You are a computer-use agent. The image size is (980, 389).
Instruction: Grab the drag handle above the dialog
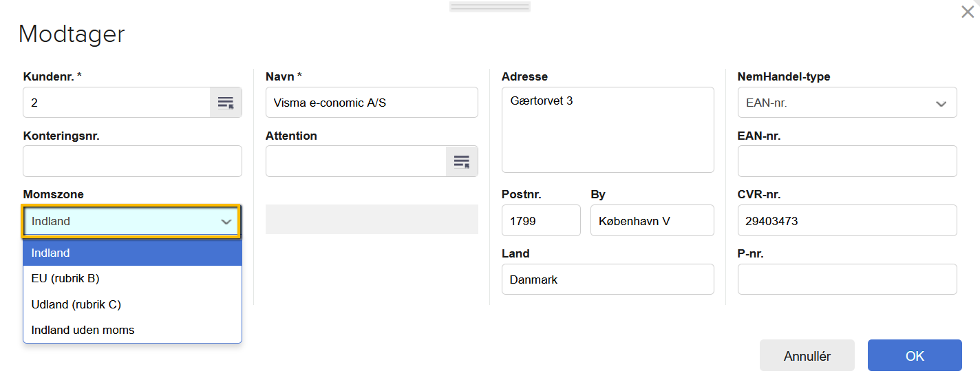(x=489, y=7)
